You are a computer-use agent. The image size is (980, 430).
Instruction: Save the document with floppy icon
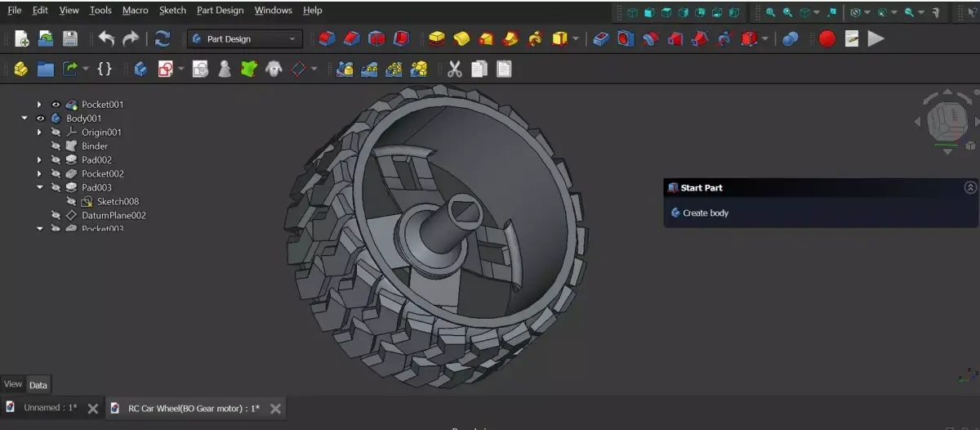point(70,38)
